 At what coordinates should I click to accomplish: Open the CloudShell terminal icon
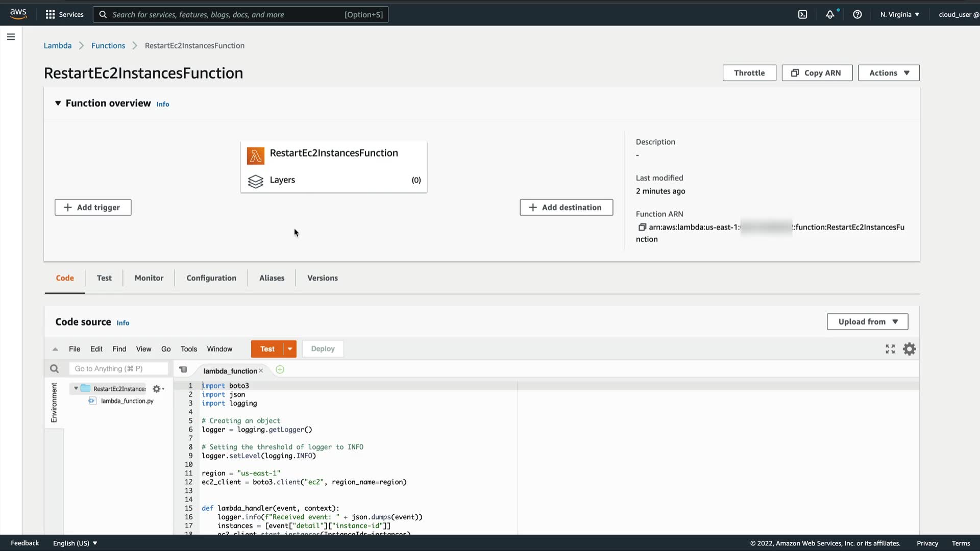pyautogui.click(x=802, y=14)
